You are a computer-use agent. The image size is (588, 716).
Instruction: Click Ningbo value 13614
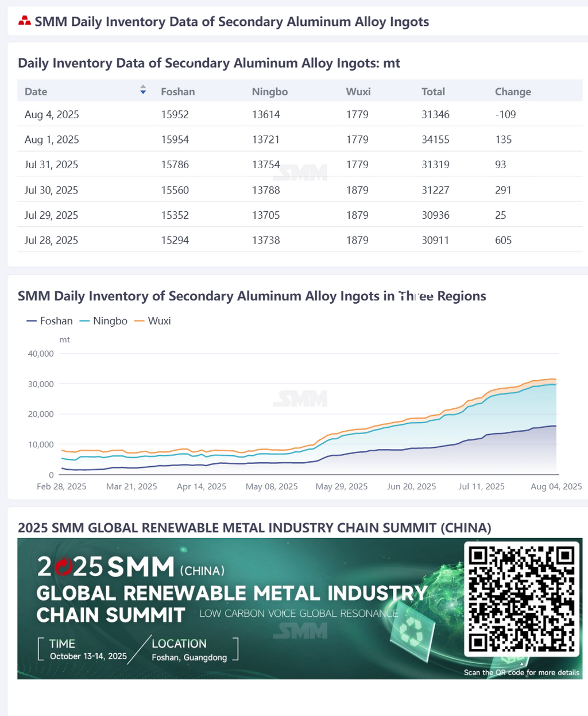pyautogui.click(x=266, y=114)
